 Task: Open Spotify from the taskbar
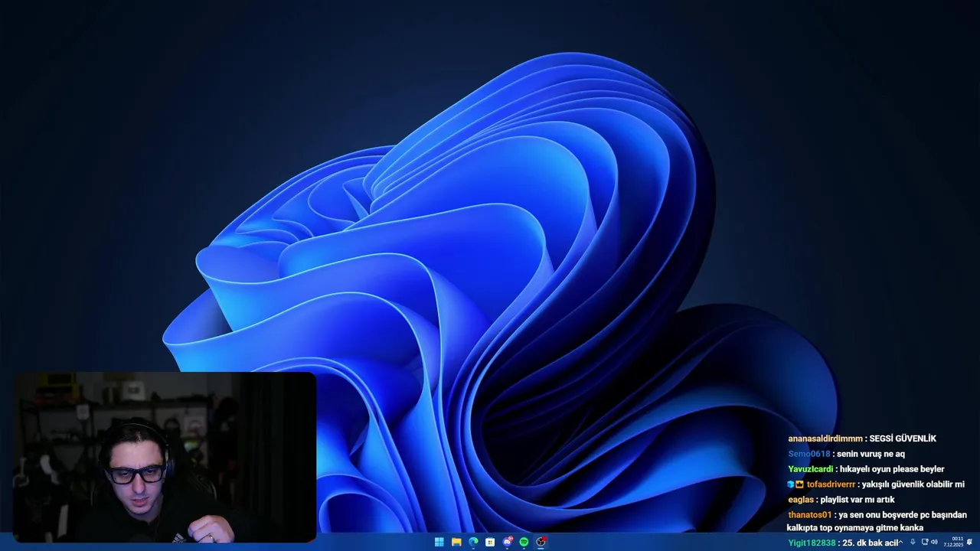click(x=524, y=542)
